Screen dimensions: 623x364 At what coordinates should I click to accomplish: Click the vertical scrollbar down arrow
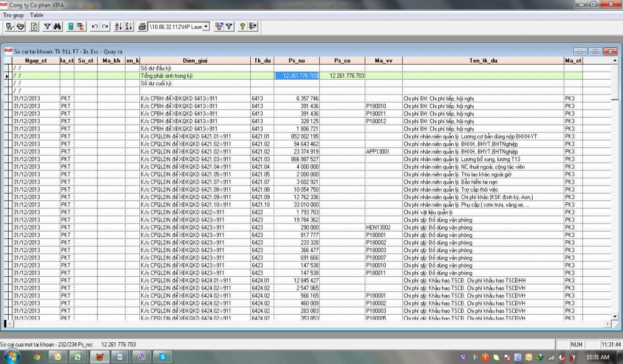[615, 316]
